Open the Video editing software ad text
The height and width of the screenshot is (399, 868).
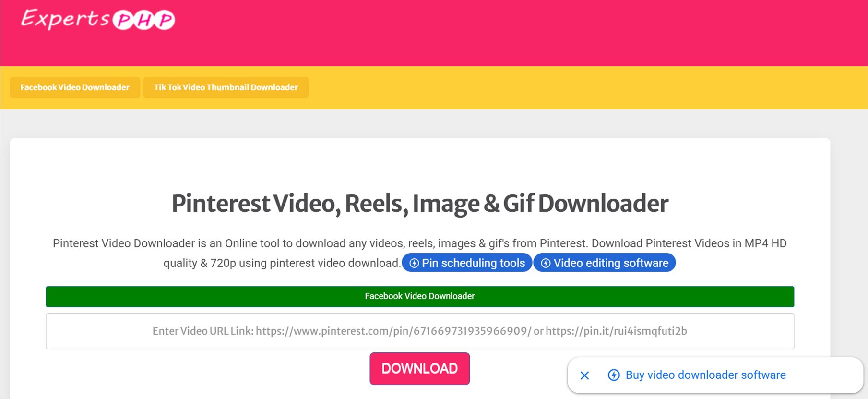point(610,263)
